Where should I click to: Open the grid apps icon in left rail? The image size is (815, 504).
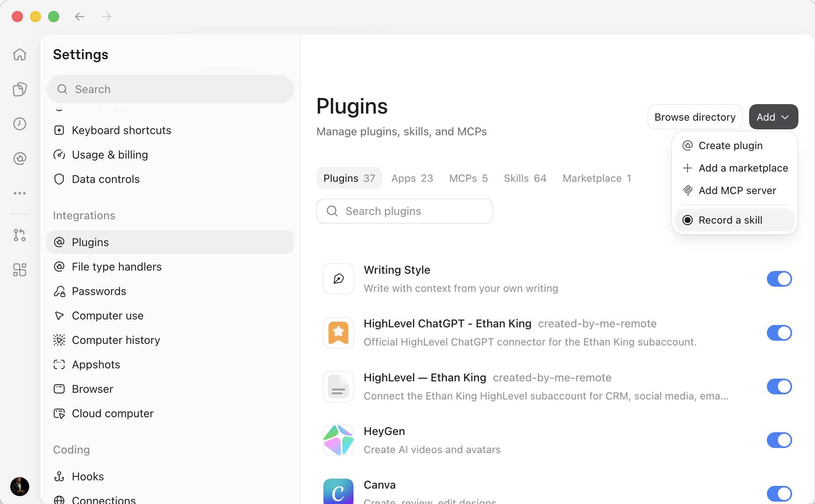(x=20, y=270)
